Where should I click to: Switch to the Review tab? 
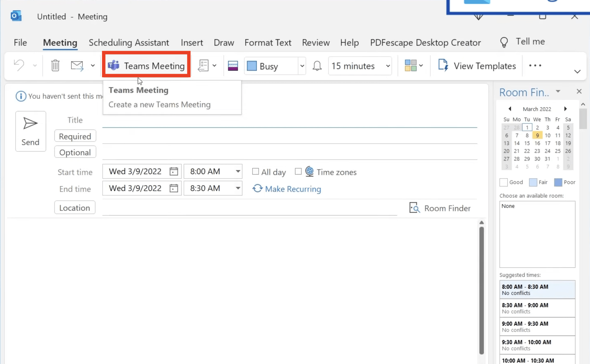point(316,43)
